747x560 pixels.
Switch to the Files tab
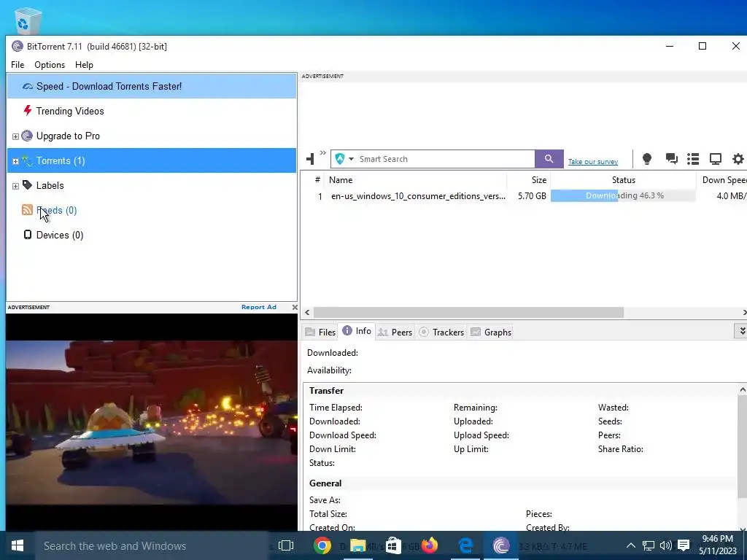point(320,332)
